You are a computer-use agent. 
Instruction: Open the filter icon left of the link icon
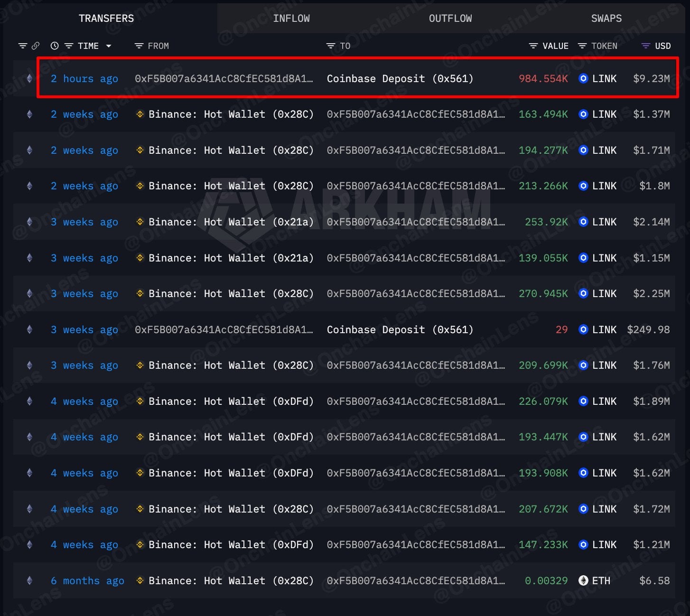(x=22, y=46)
